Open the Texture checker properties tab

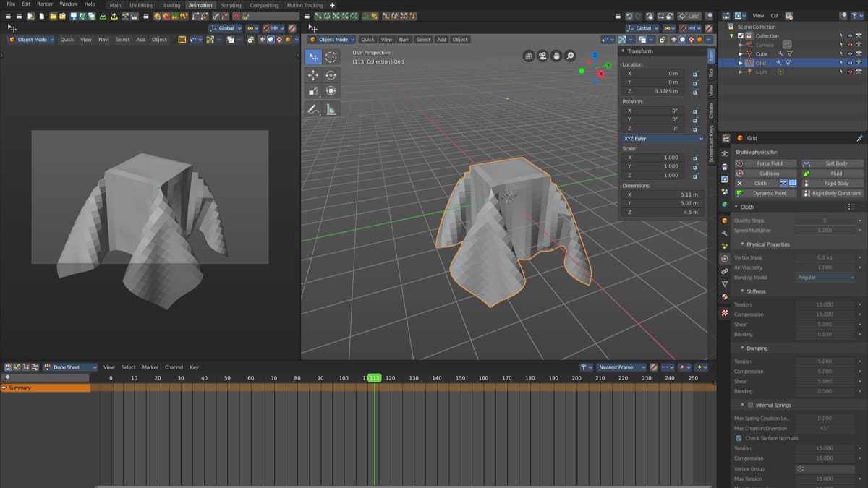[x=724, y=312]
